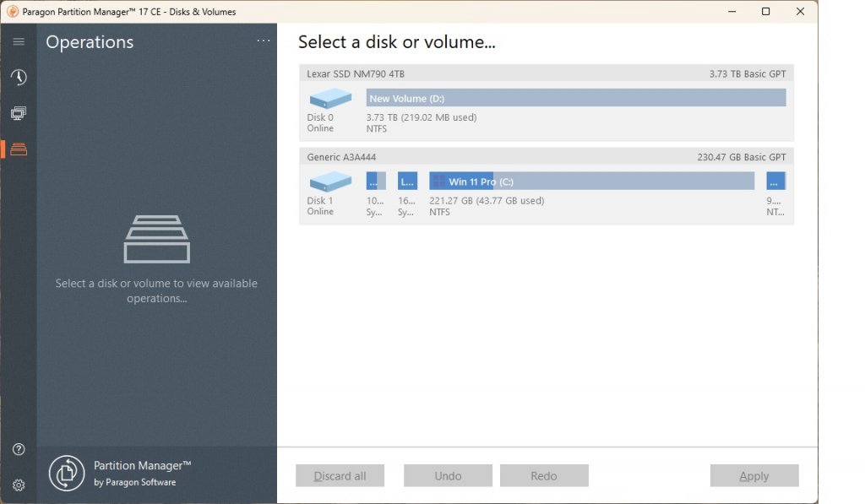
Task: Open the computer view sidebar icon
Action: tap(19, 113)
